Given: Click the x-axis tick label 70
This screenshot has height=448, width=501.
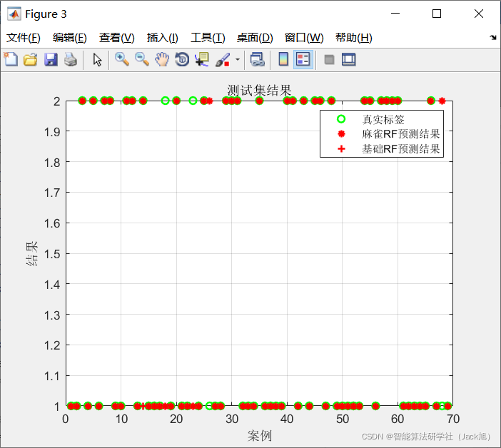Looking at the screenshot, I should (452, 419).
